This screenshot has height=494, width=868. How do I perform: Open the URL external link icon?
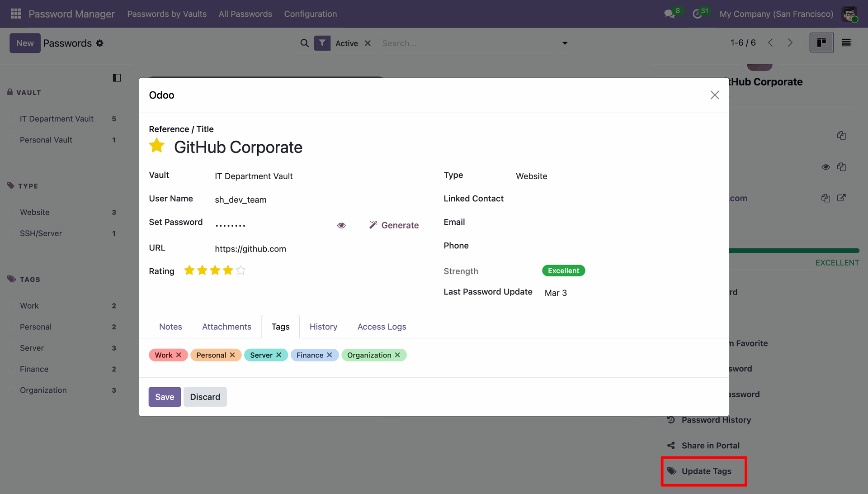pyautogui.click(x=841, y=198)
